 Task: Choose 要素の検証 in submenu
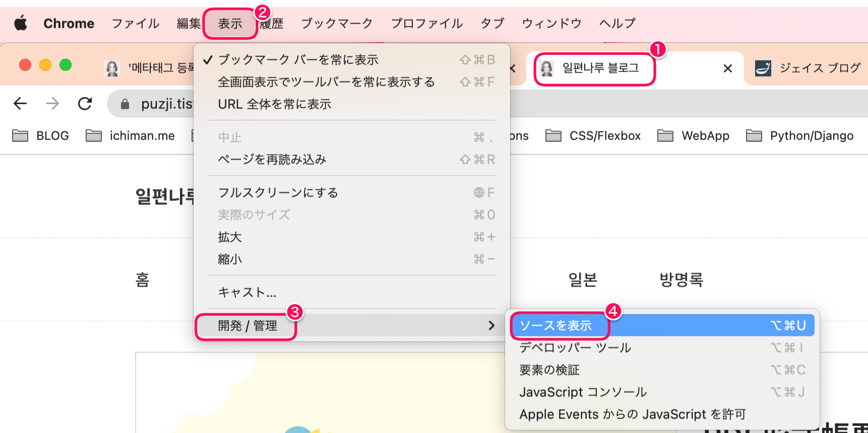662,370
